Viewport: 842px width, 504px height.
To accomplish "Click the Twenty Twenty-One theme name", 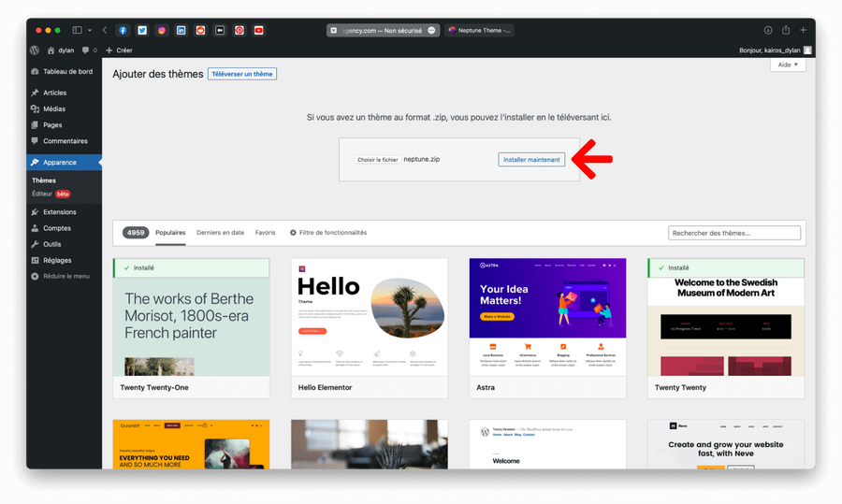I will point(154,387).
